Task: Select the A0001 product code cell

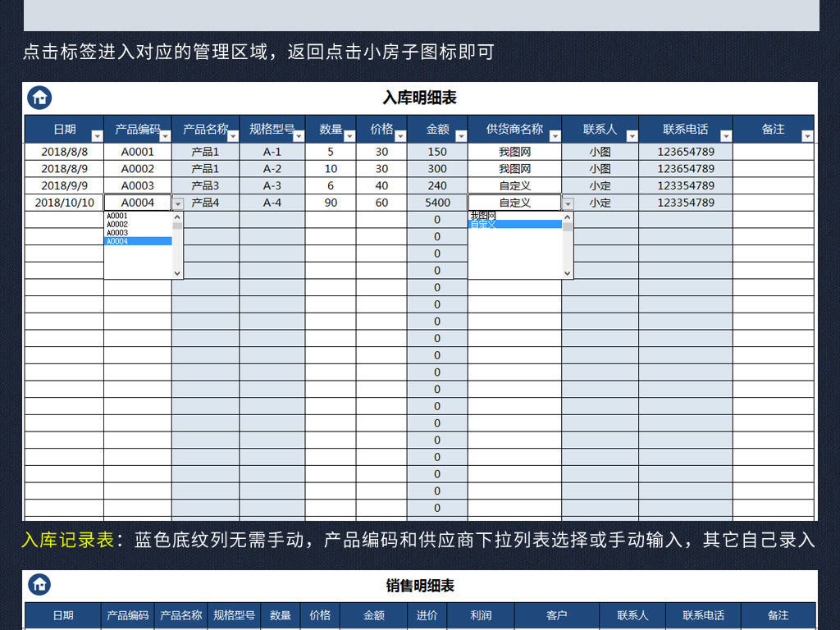Action: pos(138,152)
